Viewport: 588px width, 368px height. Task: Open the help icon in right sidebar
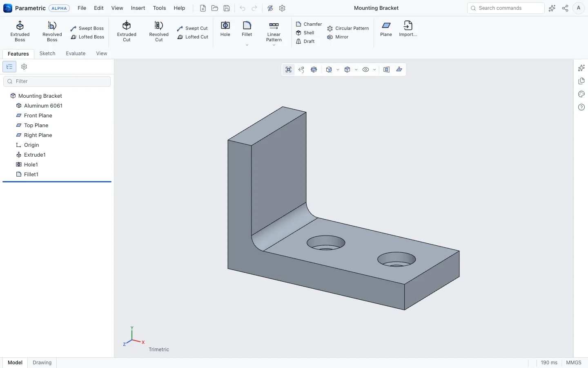point(581,107)
